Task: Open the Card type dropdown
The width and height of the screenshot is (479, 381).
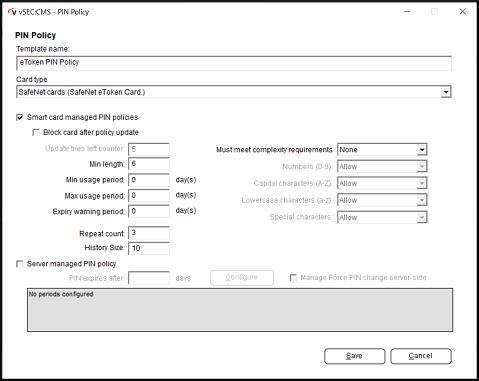Action: pyautogui.click(x=446, y=92)
